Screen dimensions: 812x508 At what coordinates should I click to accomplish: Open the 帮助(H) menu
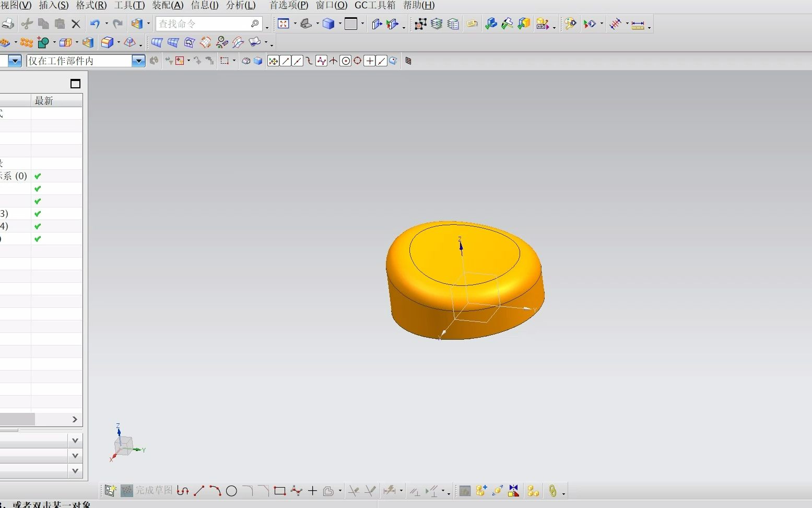click(x=419, y=5)
